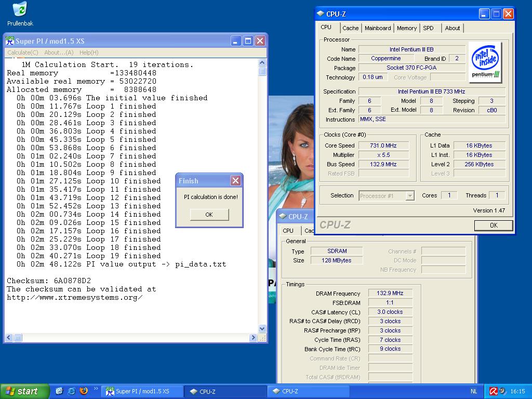Minimize the front CPU-Z window
This screenshot has width=532, height=399.
[x=484, y=14]
